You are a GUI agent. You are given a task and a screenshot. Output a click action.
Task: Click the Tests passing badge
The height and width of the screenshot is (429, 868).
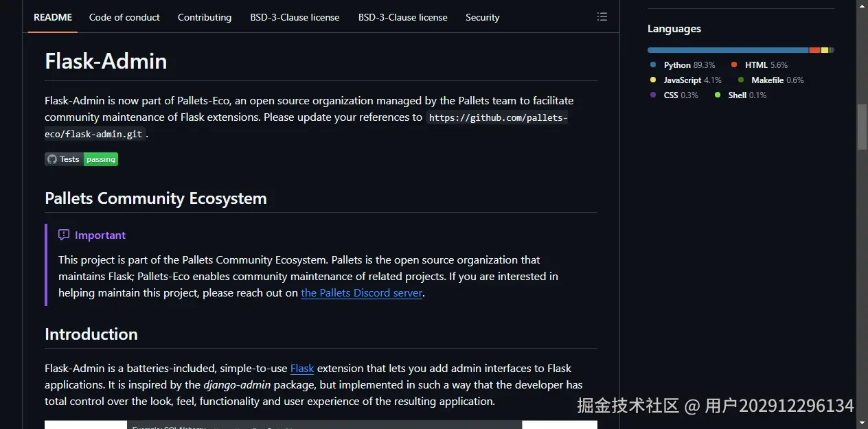(82, 159)
